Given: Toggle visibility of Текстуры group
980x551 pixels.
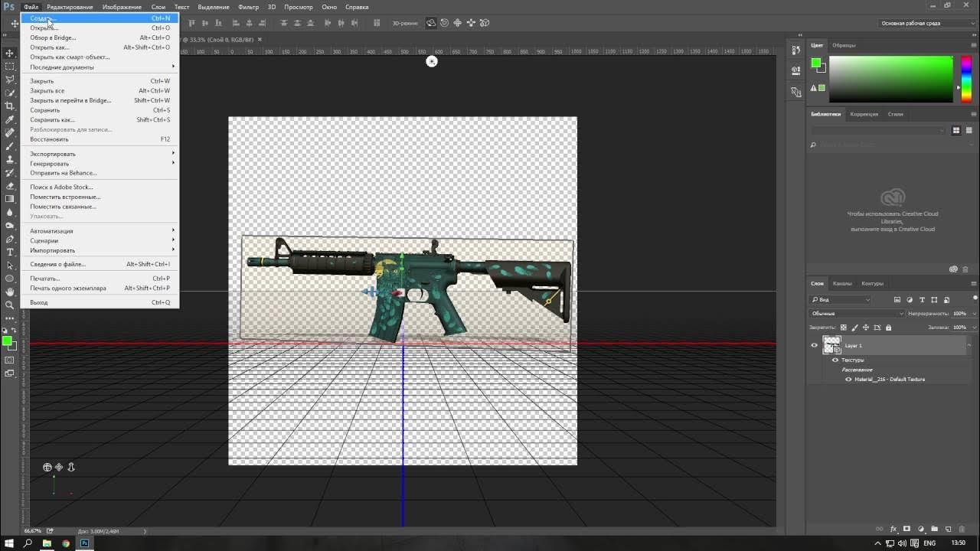Looking at the screenshot, I should [835, 360].
